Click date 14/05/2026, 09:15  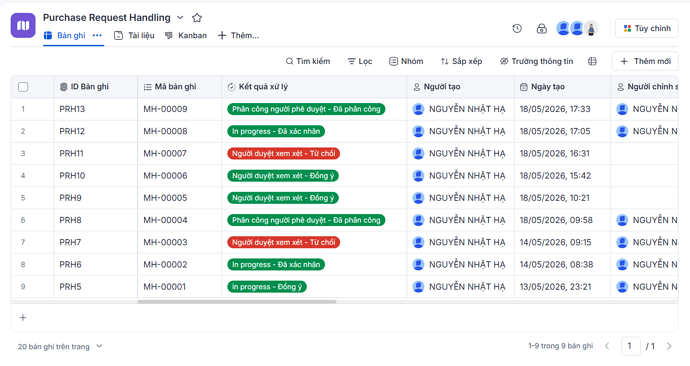(555, 242)
